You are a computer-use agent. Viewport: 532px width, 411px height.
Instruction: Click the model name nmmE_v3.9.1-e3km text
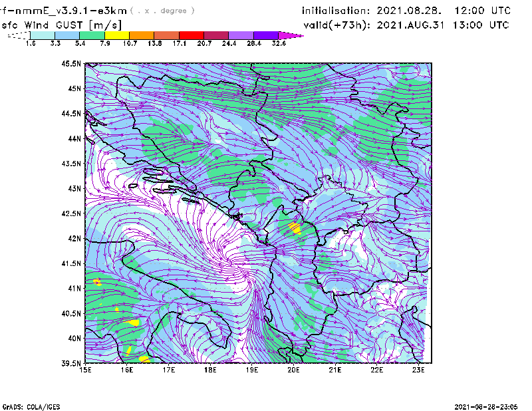point(70,11)
